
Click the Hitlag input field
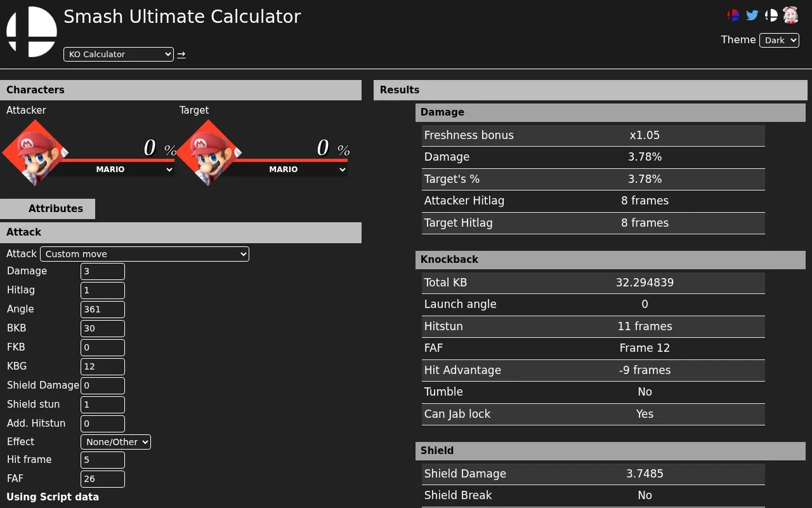point(103,290)
